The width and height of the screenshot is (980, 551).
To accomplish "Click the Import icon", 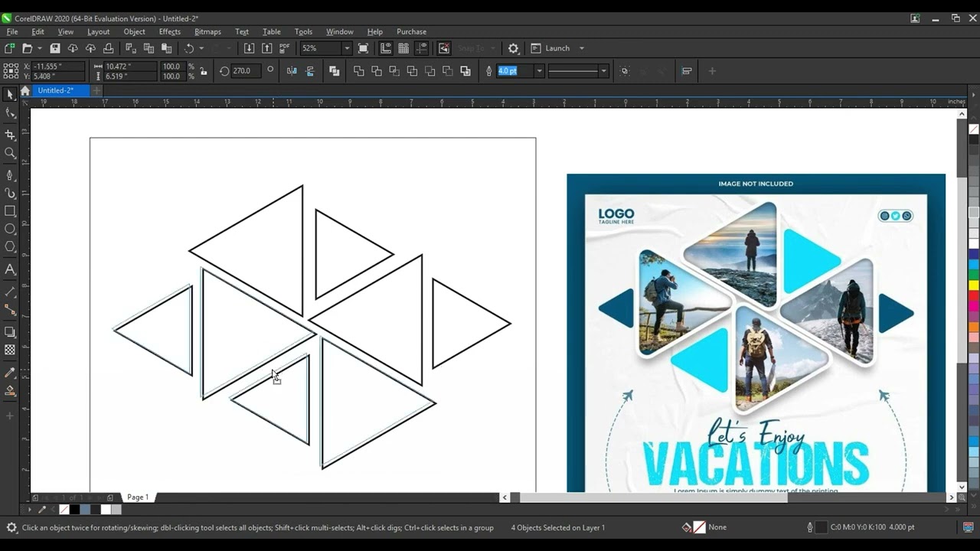I will point(249,48).
